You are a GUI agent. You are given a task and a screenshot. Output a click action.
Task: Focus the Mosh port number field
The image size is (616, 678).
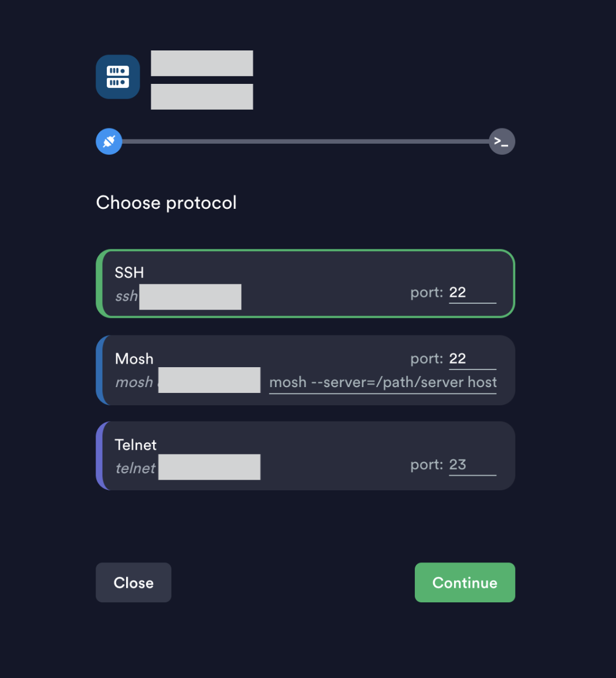coord(472,359)
